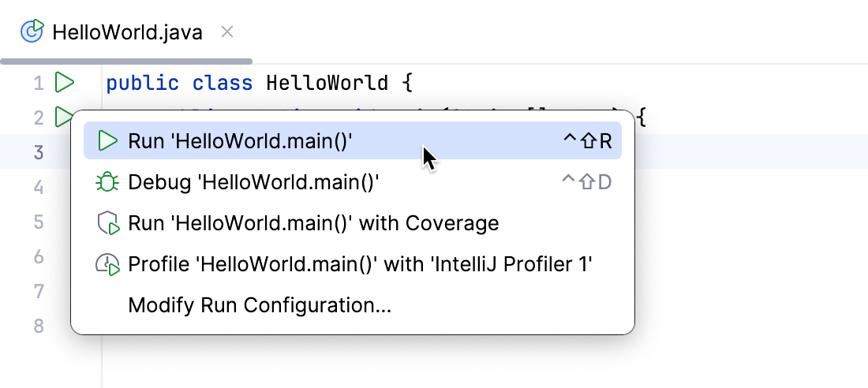Screen dimensions: 868x388
Task: Select Run 'HelloWorld.main()' with Coverage
Action: point(313,223)
